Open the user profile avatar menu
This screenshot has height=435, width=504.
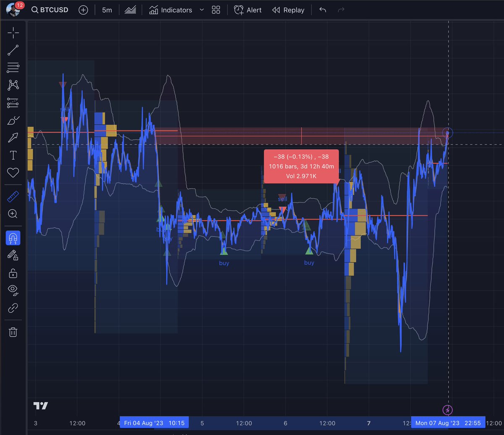point(13,10)
